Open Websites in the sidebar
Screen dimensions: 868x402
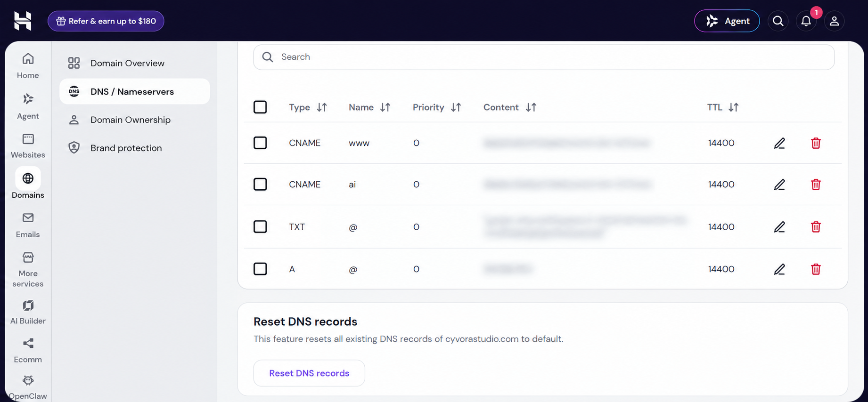[x=28, y=146]
